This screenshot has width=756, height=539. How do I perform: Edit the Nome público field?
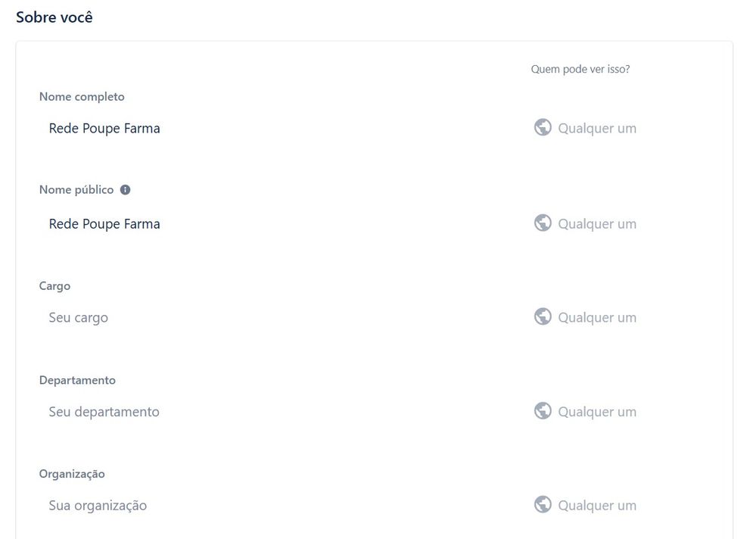click(280, 223)
